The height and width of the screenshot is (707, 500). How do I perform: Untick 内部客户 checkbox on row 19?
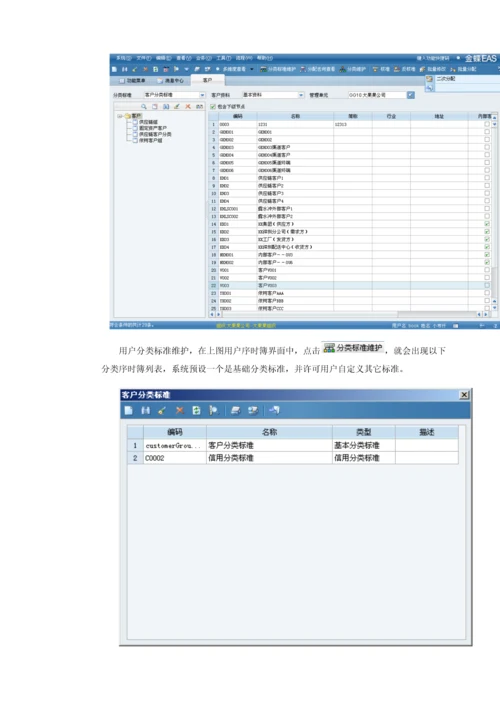tap(487, 262)
